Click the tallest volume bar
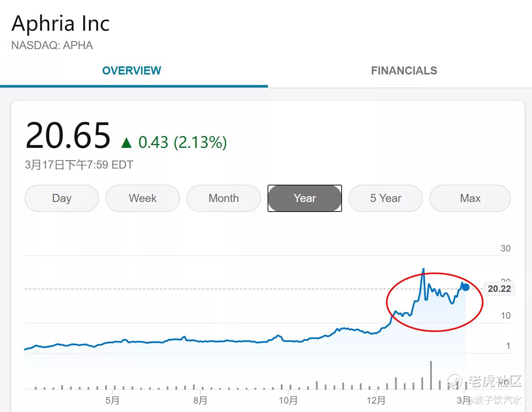Image resolution: width=532 pixels, height=412 pixels. 431,375
